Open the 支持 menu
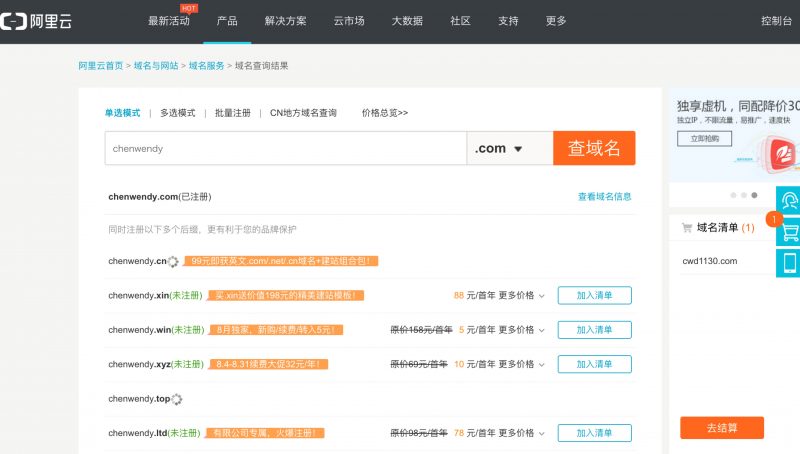800x454 pixels. (x=508, y=21)
